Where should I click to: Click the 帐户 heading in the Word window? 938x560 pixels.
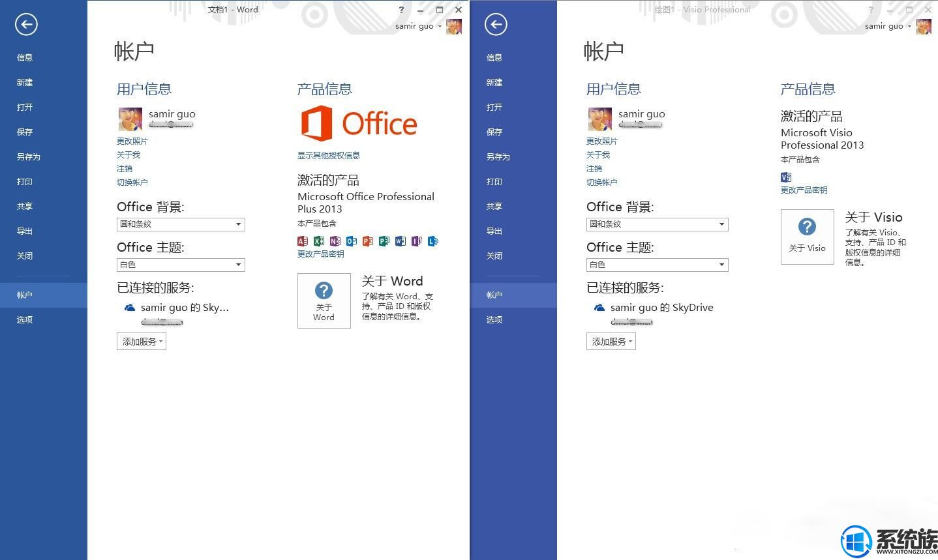click(x=134, y=51)
